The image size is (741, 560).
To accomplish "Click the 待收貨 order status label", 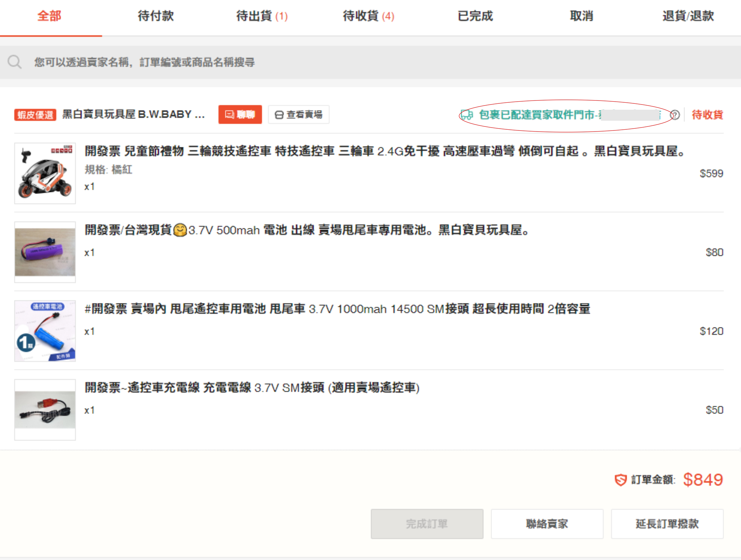I will point(707,115).
